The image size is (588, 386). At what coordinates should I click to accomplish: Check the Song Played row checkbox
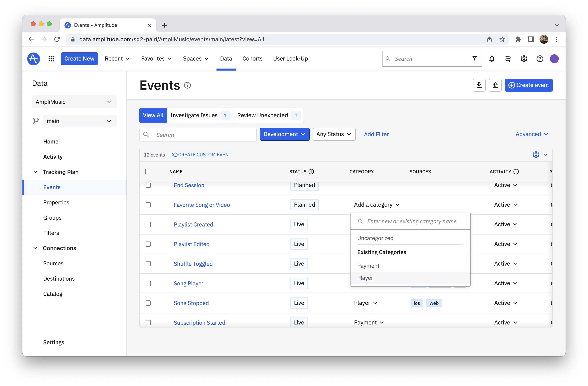(x=148, y=283)
